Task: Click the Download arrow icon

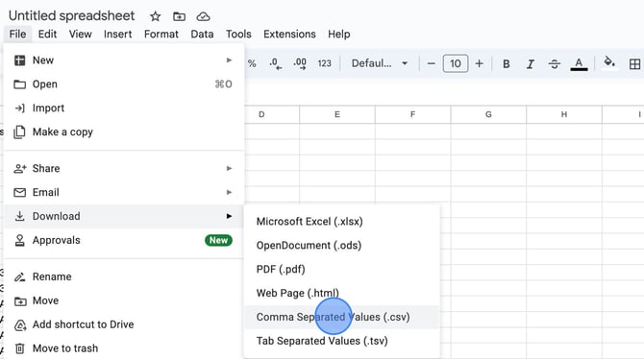Action: click(x=20, y=216)
